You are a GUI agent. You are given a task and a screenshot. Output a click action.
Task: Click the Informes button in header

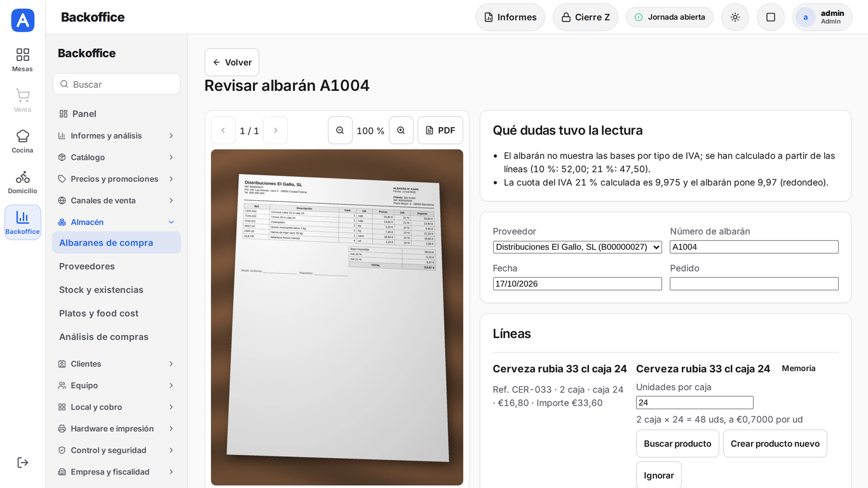click(x=510, y=17)
